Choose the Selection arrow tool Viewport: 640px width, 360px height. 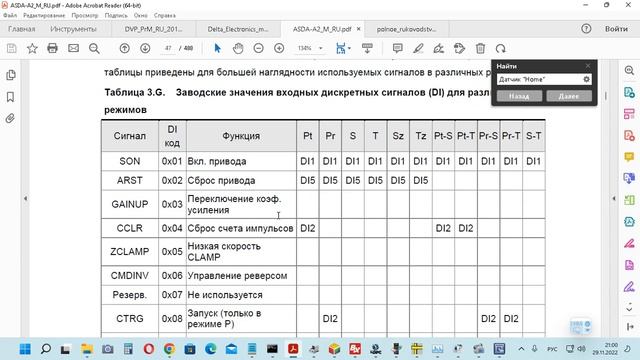pos(217,48)
